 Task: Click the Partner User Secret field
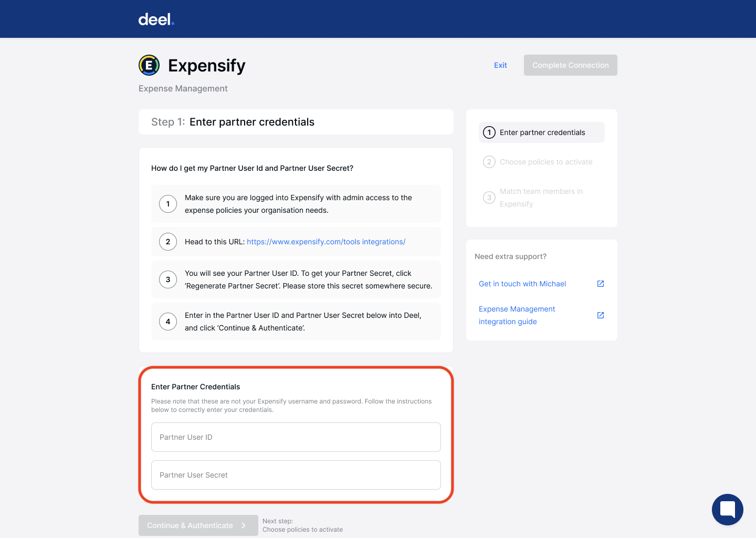296,474
